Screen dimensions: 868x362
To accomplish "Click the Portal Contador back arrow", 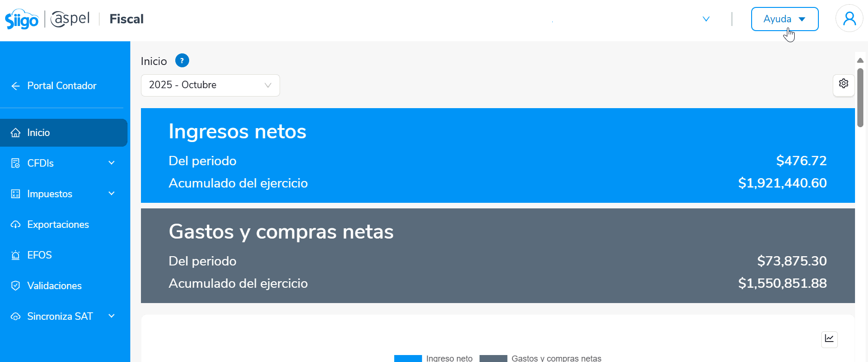I will click(16, 86).
